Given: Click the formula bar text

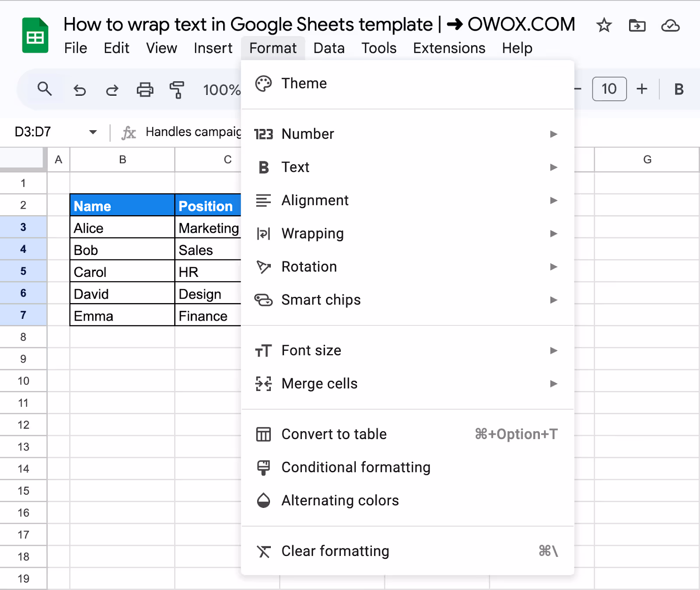Looking at the screenshot, I should [x=193, y=132].
